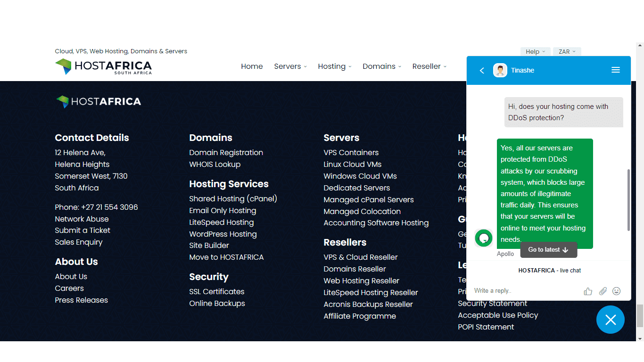644x362 pixels.
Task: Open the ZAR currency dropdown
Action: coord(567,52)
